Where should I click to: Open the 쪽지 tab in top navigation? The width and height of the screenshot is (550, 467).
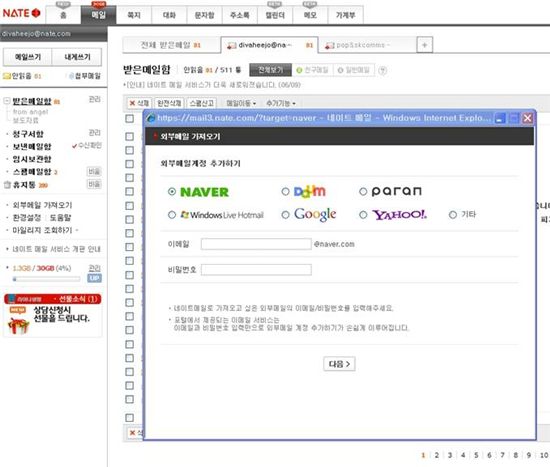(134, 15)
